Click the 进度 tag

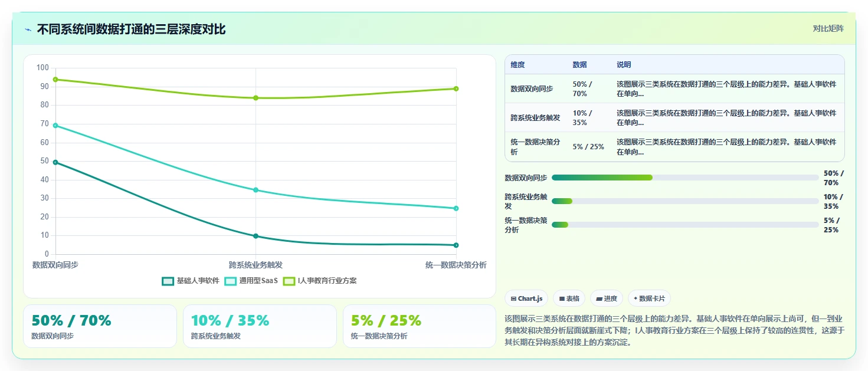606,298
